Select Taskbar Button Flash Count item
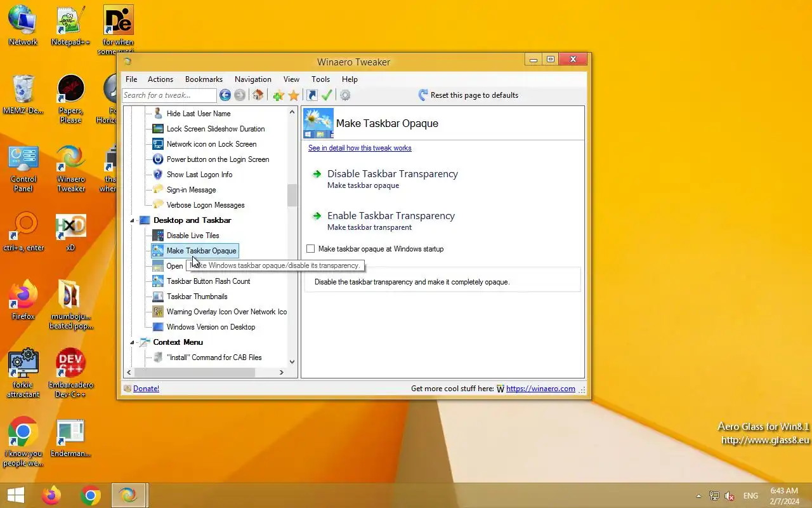The height and width of the screenshot is (508, 812). click(208, 281)
